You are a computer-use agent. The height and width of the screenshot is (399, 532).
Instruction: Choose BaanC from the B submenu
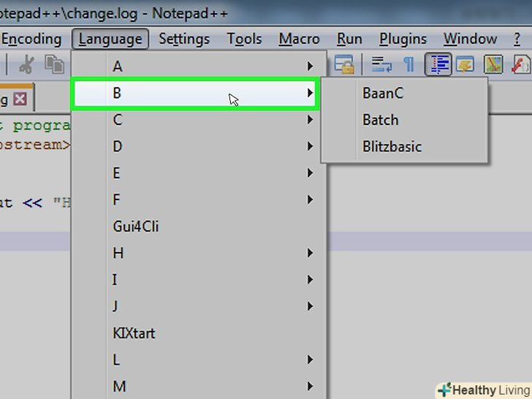[404, 94]
